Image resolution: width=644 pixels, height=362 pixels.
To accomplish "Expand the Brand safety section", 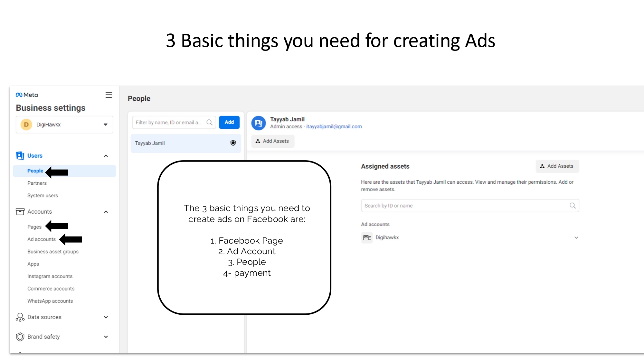I will (x=106, y=337).
